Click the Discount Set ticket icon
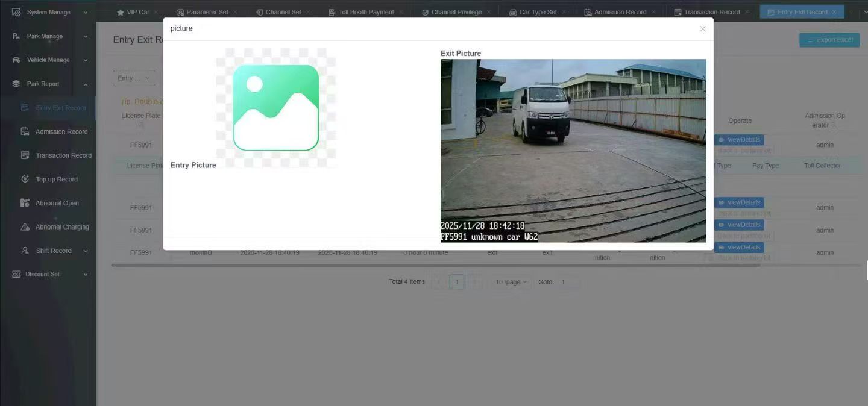 [x=16, y=274]
